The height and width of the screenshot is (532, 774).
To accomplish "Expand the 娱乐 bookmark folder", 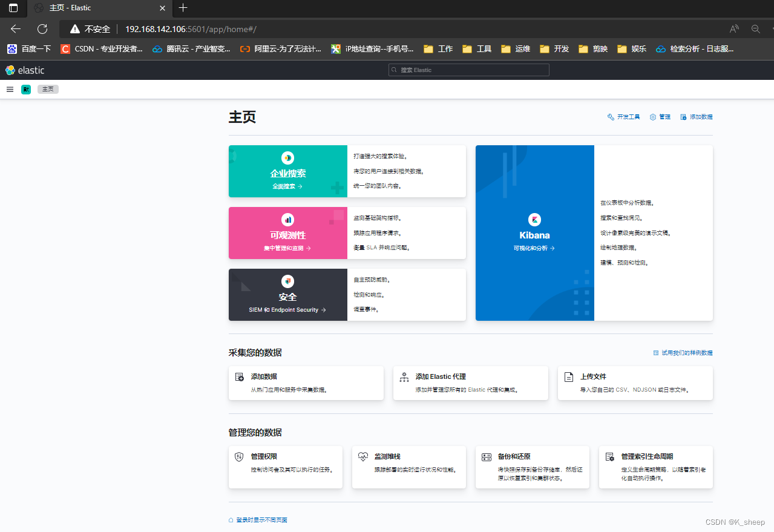I will pyautogui.click(x=632, y=49).
